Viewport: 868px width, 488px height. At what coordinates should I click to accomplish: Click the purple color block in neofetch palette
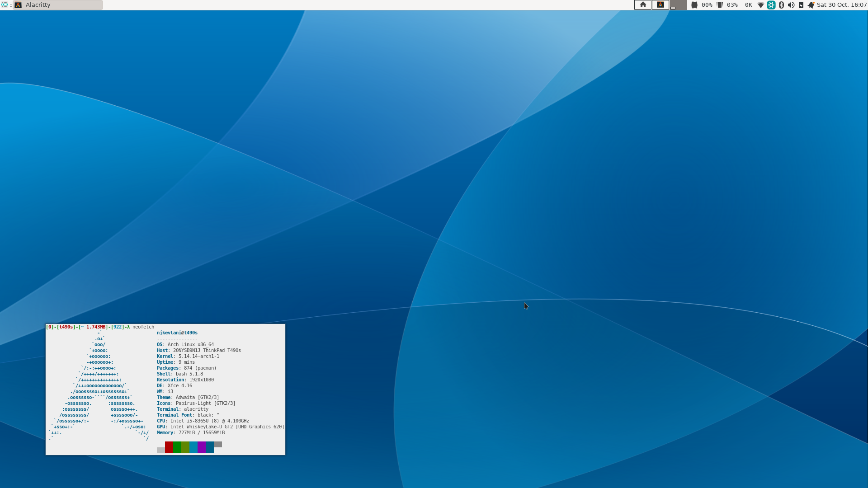coord(202,447)
